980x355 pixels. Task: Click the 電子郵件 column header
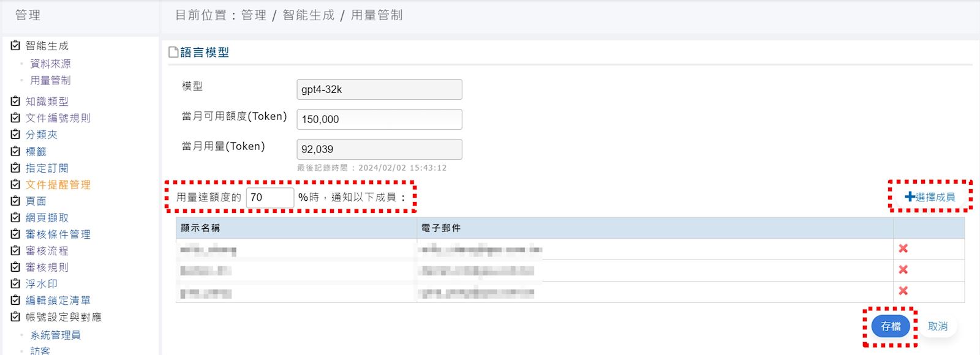(x=441, y=228)
